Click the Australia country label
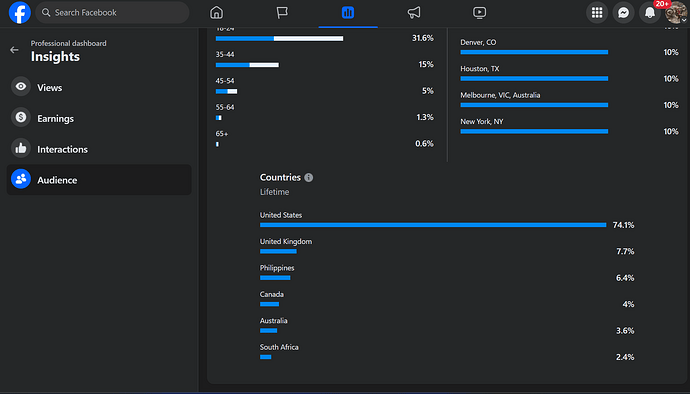Screen dimensions: 690x394 tap(273, 320)
